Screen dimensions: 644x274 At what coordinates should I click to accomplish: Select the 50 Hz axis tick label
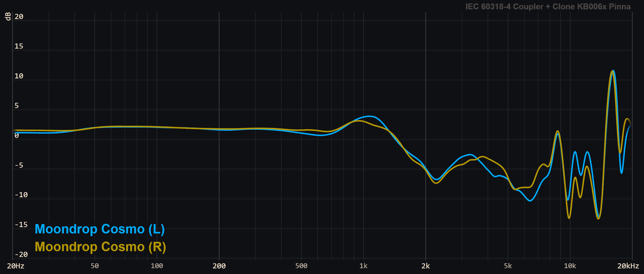coord(95,266)
